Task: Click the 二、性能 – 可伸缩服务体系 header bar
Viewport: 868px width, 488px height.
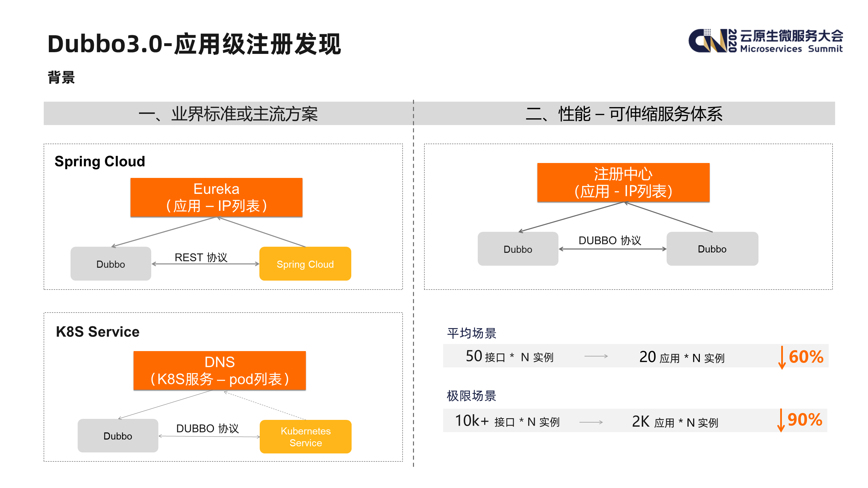Action: (x=624, y=114)
